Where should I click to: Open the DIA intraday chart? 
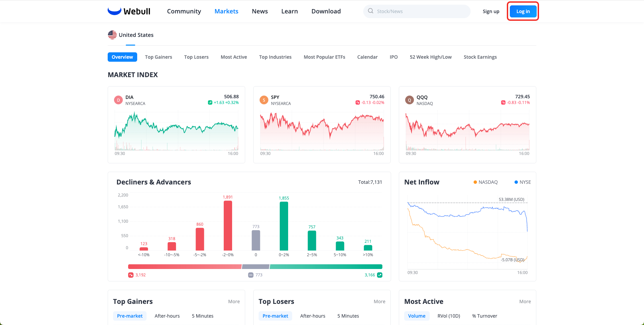[176, 131]
